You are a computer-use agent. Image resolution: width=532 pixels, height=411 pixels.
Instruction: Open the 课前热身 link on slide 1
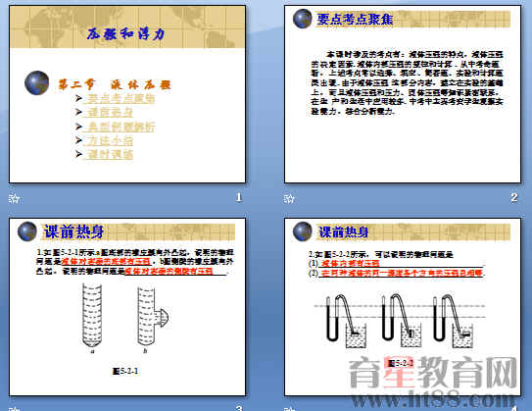110,113
